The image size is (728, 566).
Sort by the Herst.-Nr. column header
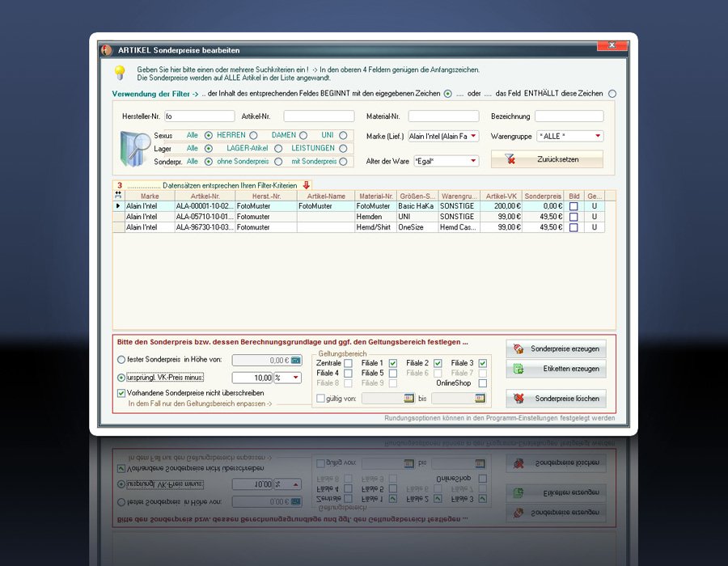(266, 196)
